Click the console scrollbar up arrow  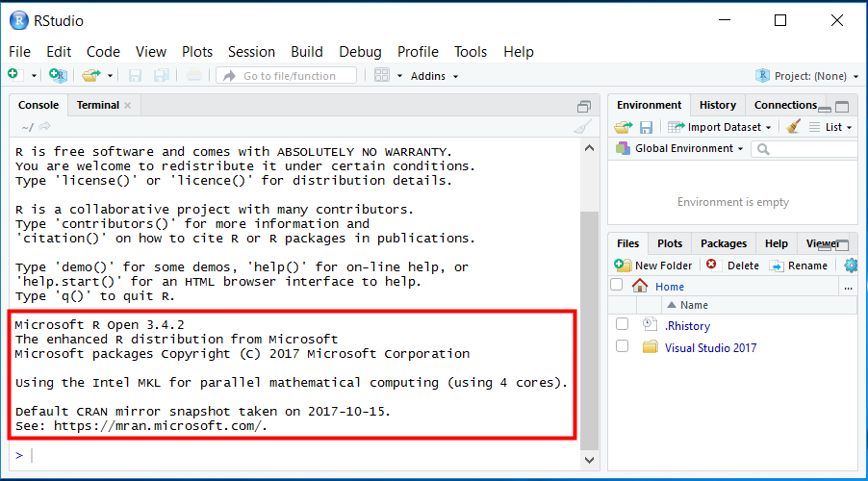[x=590, y=148]
